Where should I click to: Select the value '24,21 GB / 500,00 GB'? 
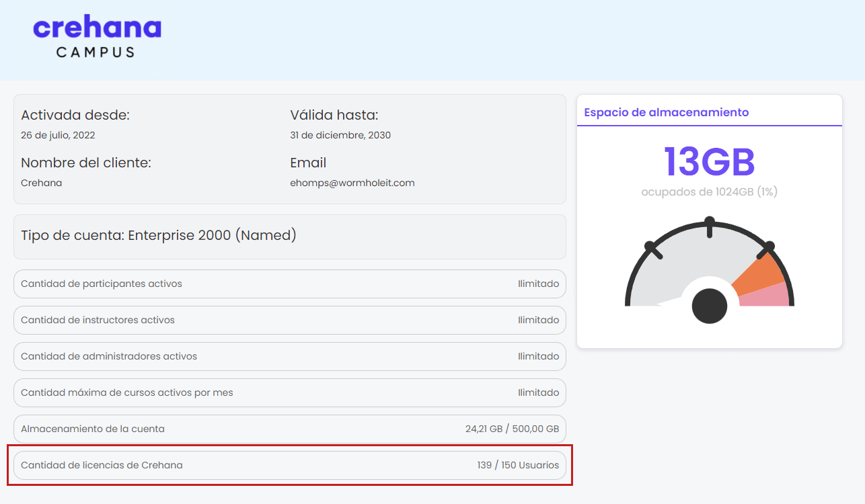pos(512,429)
